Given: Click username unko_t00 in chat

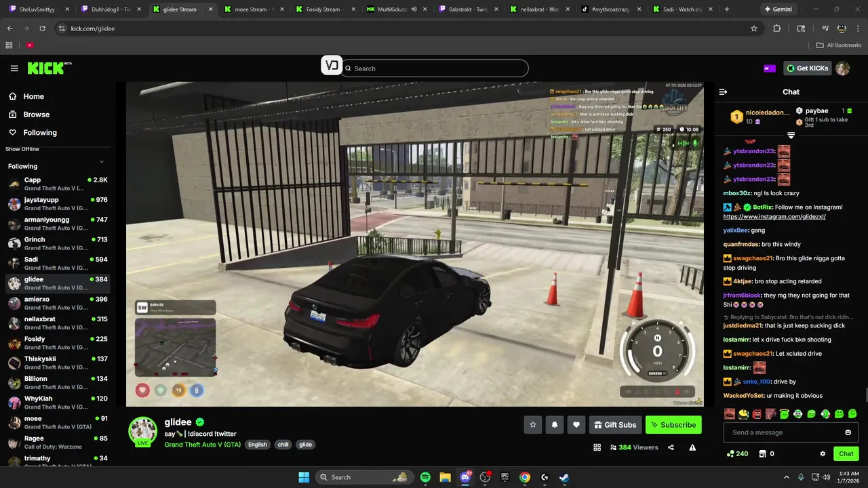Looking at the screenshot, I should coord(757,382).
